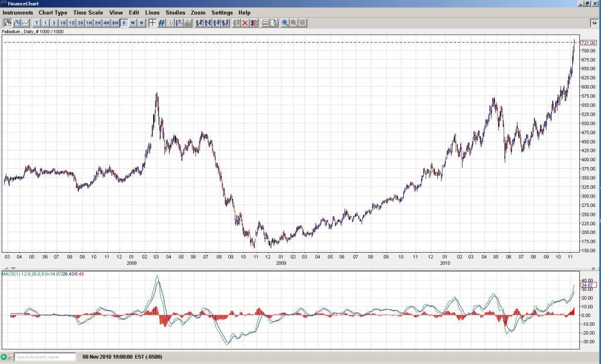Click the 'type instrument name' input field

coord(45,356)
